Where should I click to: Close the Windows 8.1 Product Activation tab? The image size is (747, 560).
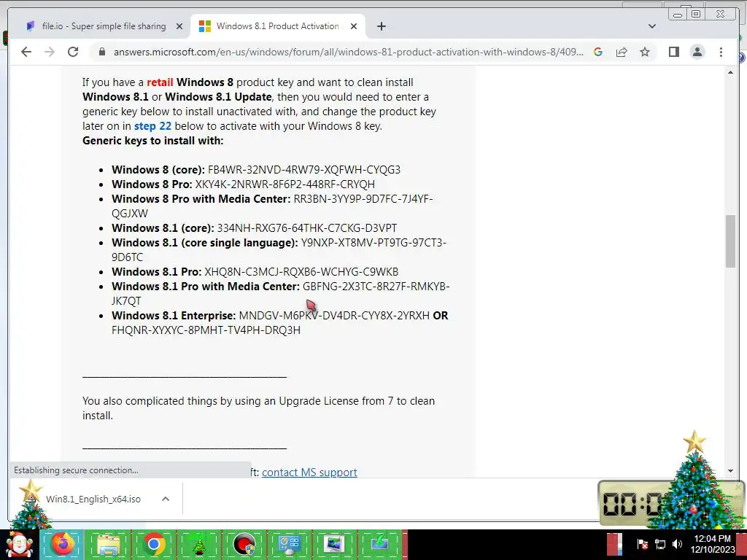point(354,26)
